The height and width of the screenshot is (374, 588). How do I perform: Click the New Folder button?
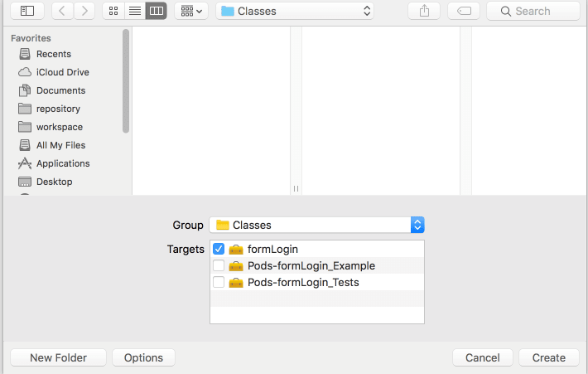[59, 357]
